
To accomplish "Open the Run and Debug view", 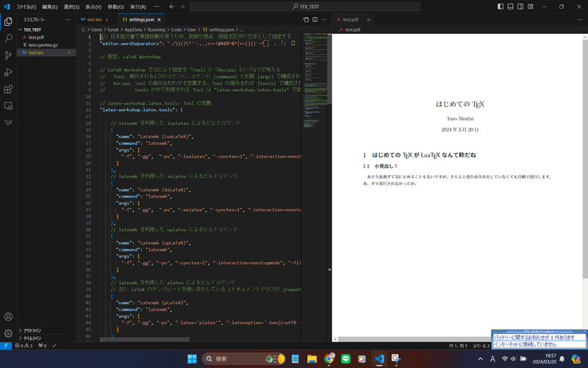I will coord(8,72).
